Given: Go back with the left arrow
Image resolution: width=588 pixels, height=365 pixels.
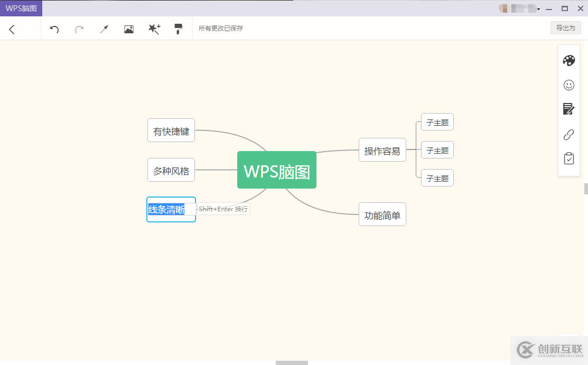Looking at the screenshot, I should pos(12,30).
